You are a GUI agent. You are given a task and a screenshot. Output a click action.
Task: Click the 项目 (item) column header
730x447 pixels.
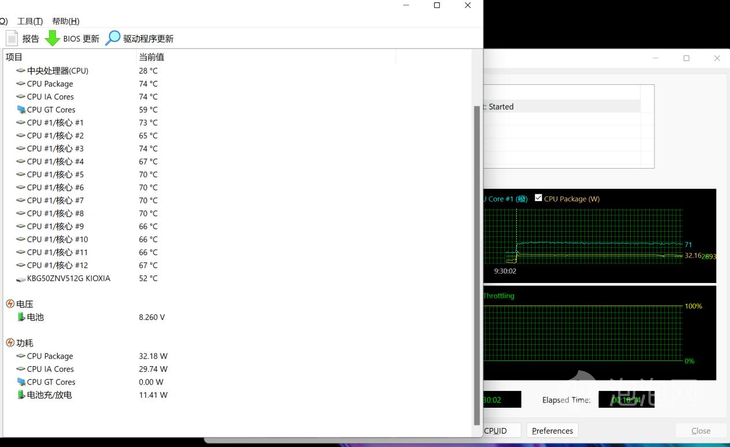pos(14,57)
